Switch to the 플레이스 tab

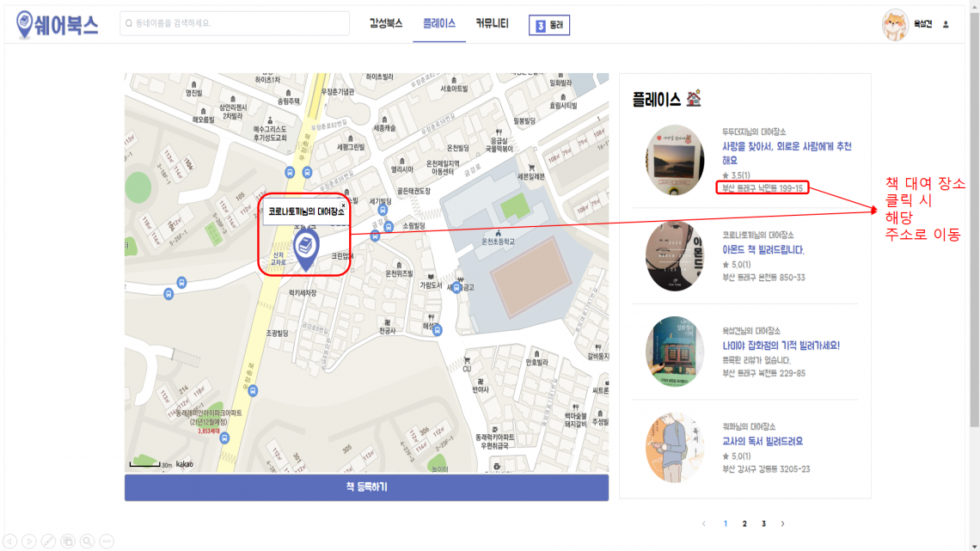[439, 23]
